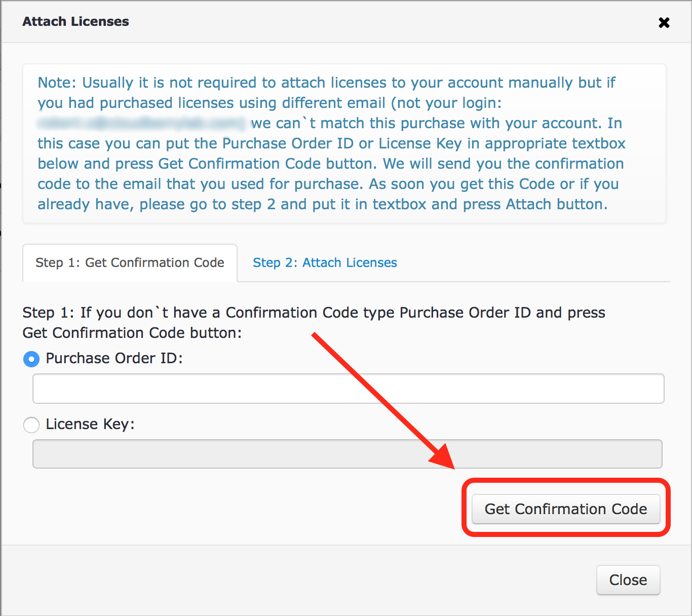Choose License Key option instead of Order ID

point(31,425)
